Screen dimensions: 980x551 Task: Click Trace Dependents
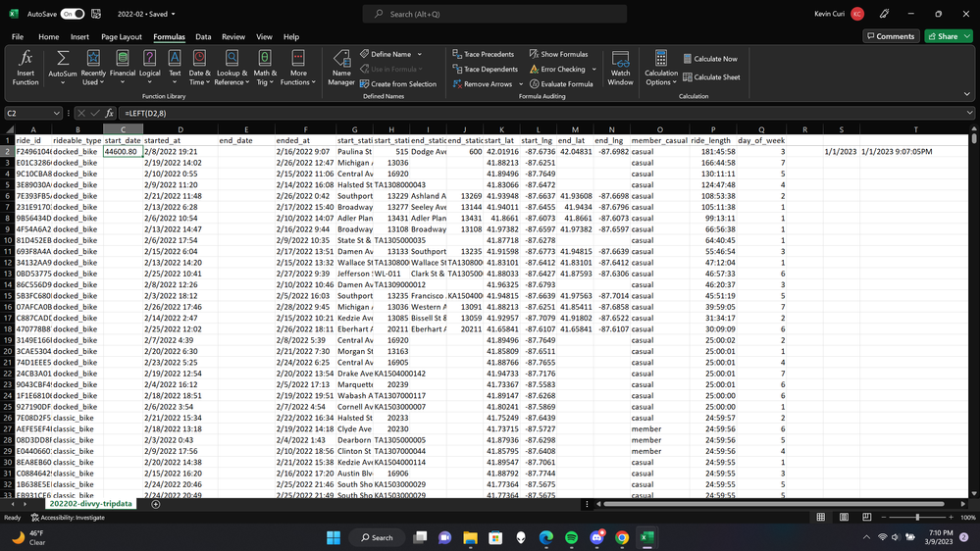485,70
